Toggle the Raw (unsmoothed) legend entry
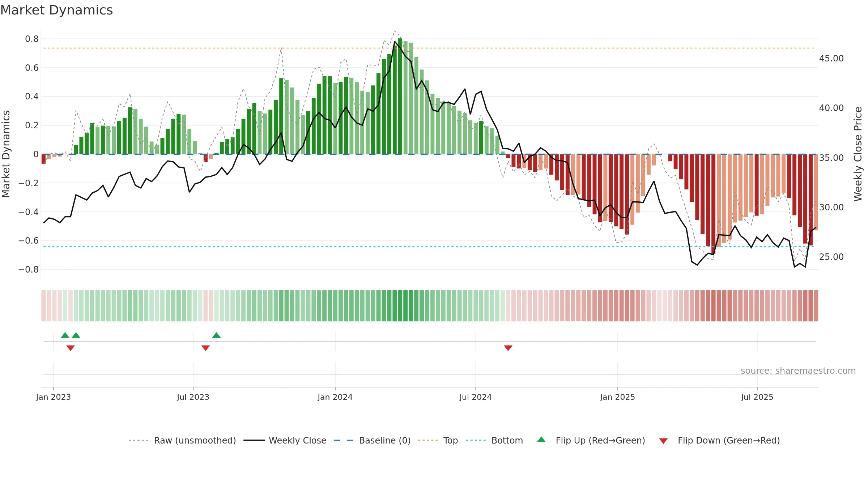This screenshot has width=868, height=488. 182,440
